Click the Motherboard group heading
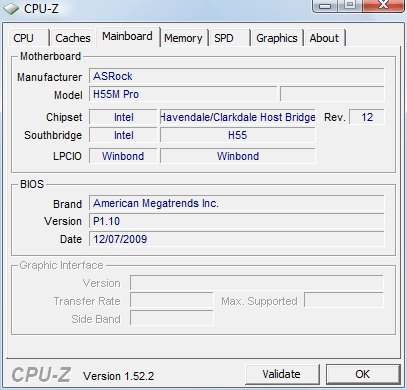Viewport: 407px width, 390px height. pyautogui.click(x=50, y=56)
